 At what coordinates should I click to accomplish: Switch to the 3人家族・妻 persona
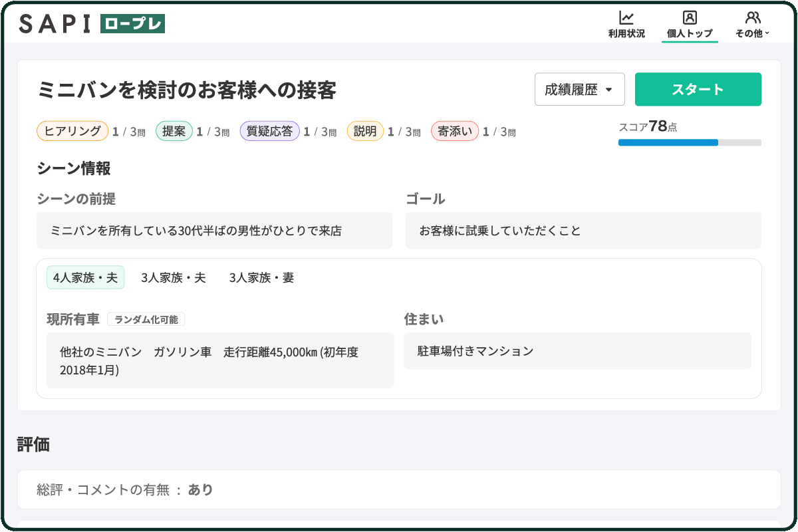tap(261, 277)
